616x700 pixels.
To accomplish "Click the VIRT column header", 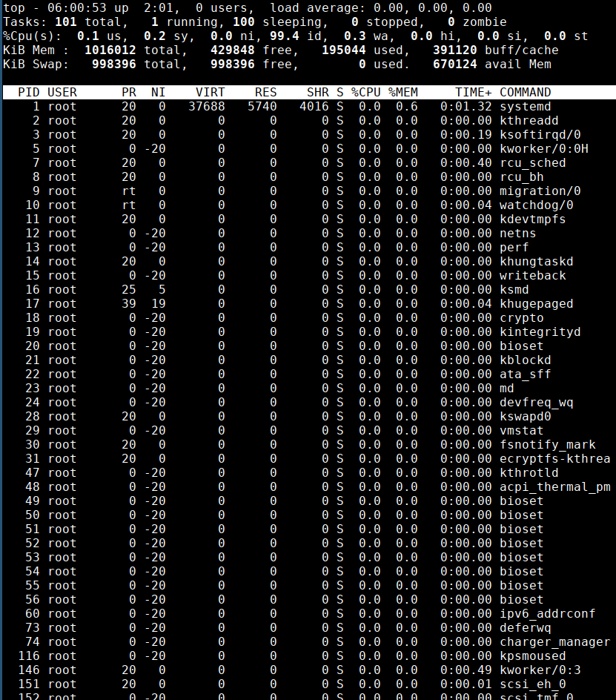I will (x=211, y=93).
